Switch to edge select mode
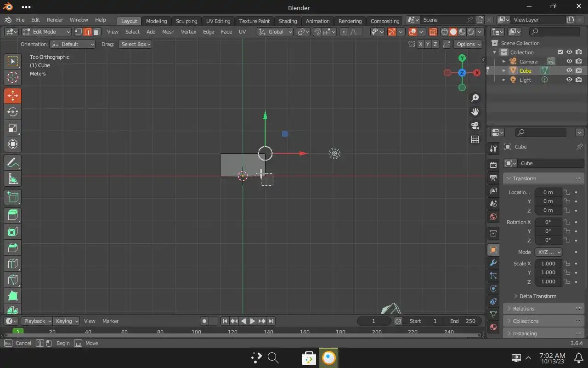 click(x=87, y=32)
